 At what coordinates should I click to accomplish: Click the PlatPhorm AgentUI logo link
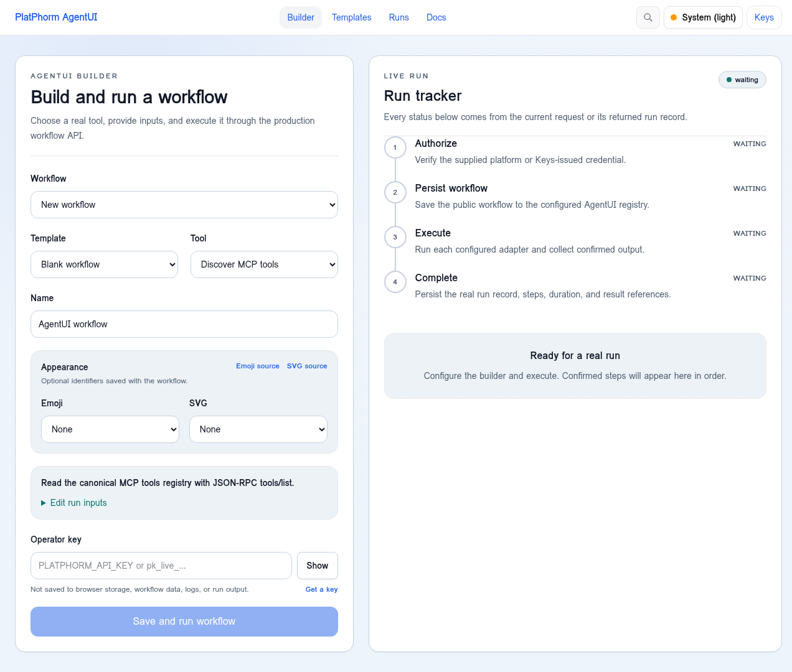[x=56, y=17]
